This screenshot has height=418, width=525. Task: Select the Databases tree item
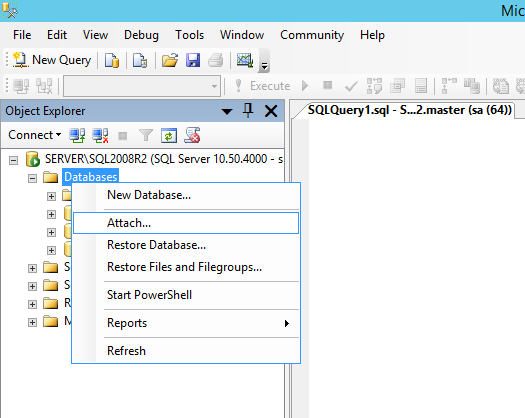90,177
